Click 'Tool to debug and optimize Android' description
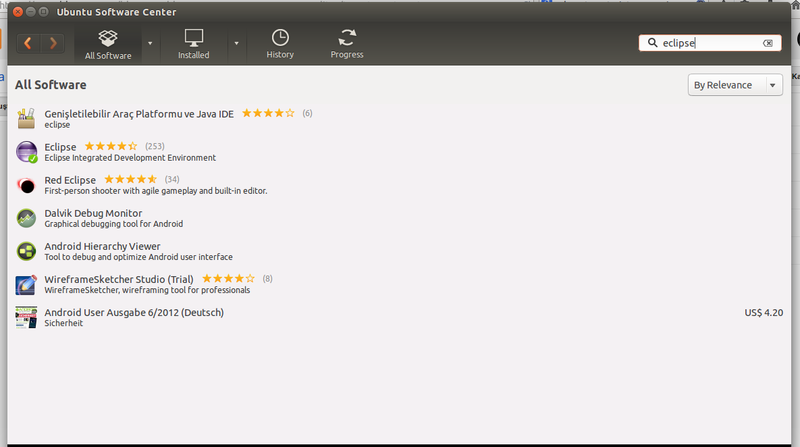This screenshot has height=447, width=800. (138, 257)
